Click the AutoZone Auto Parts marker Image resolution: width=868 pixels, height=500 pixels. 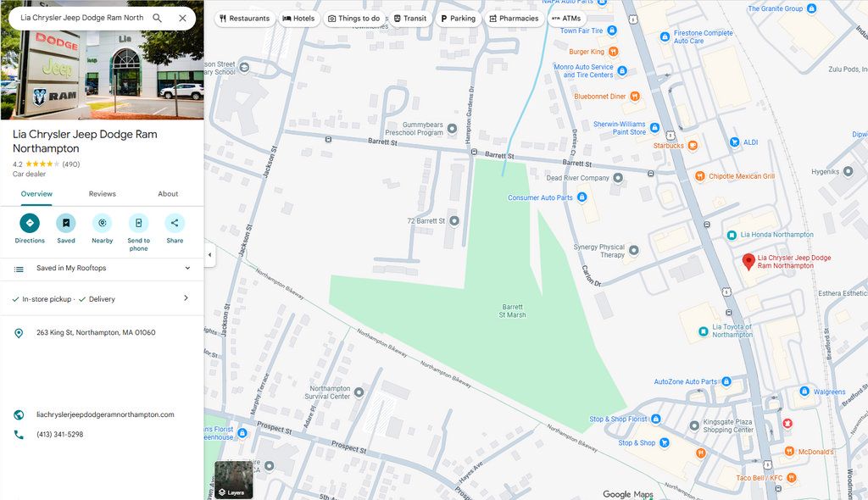(x=726, y=381)
